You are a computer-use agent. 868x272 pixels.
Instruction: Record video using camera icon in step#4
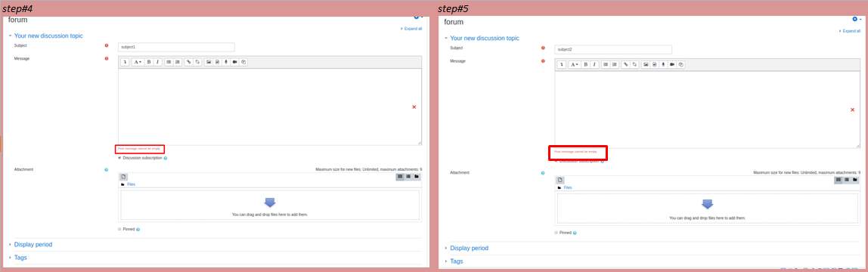pyautogui.click(x=234, y=63)
